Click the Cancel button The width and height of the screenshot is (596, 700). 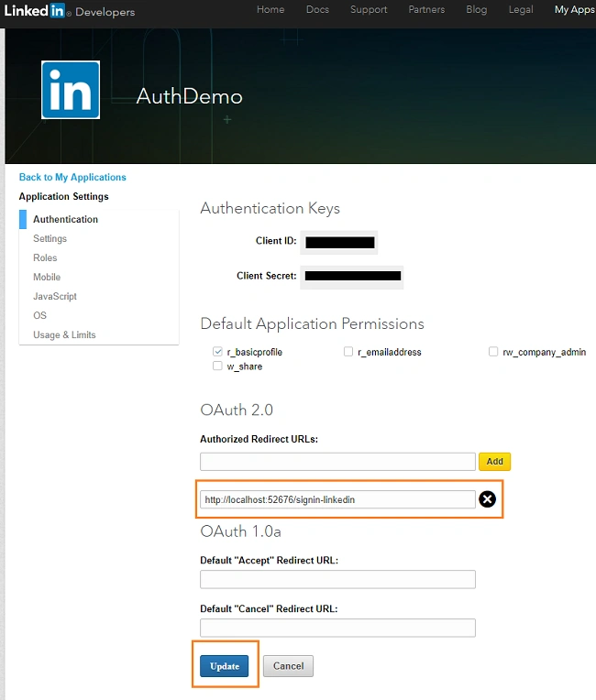tap(288, 666)
